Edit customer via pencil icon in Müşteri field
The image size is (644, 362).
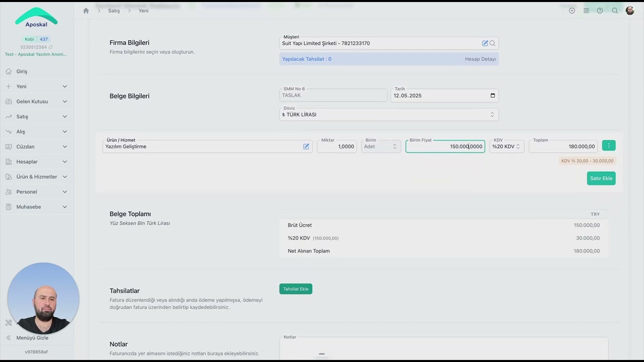(x=485, y=43)
